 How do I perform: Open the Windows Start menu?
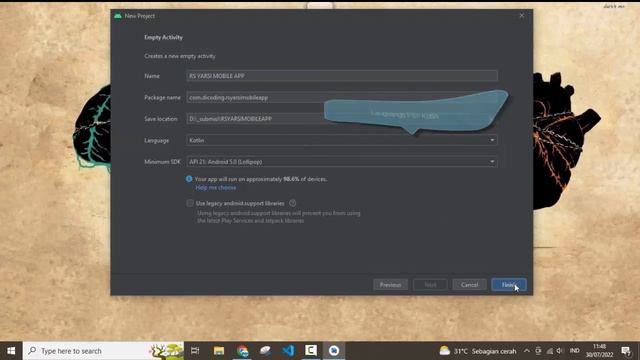(11, 351)
